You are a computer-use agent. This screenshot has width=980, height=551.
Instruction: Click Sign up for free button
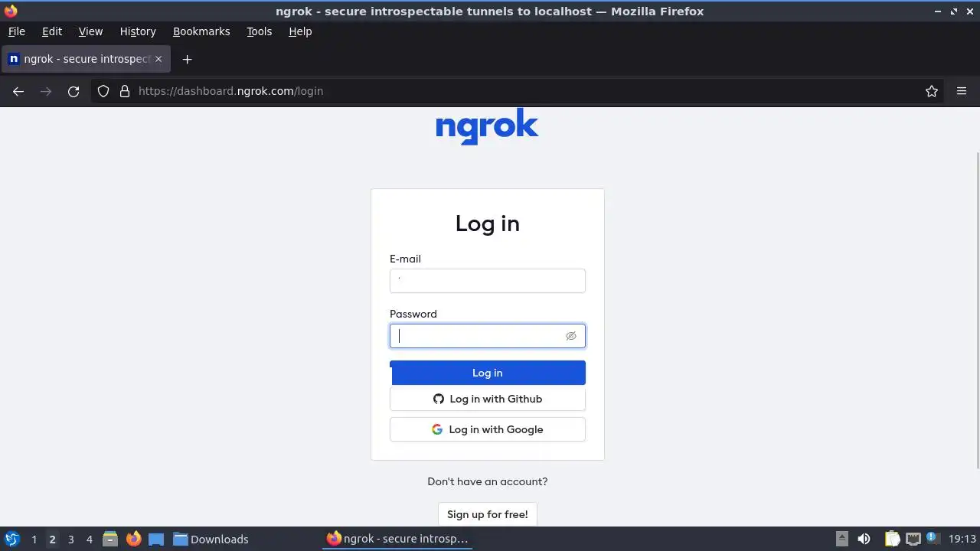tap(487, 514)
